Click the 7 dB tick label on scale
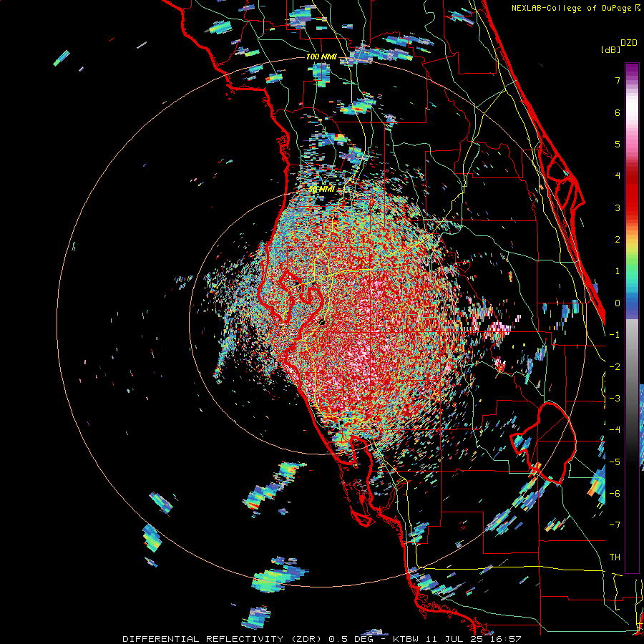 coord(618,80)
